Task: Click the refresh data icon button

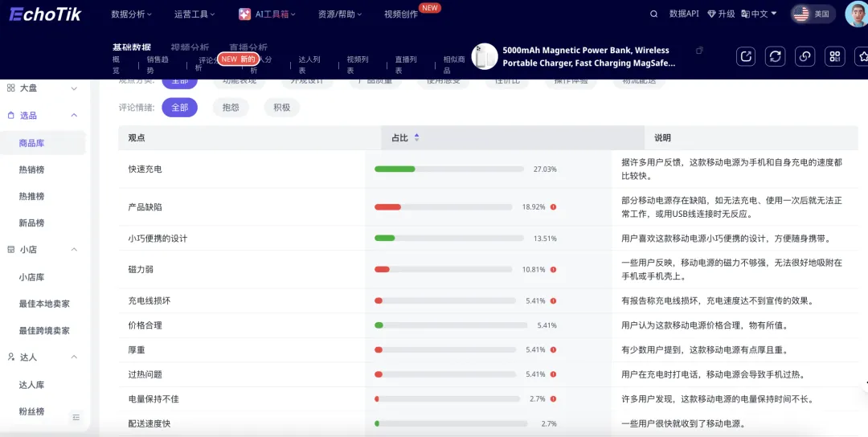Action: tap(775, 56)
